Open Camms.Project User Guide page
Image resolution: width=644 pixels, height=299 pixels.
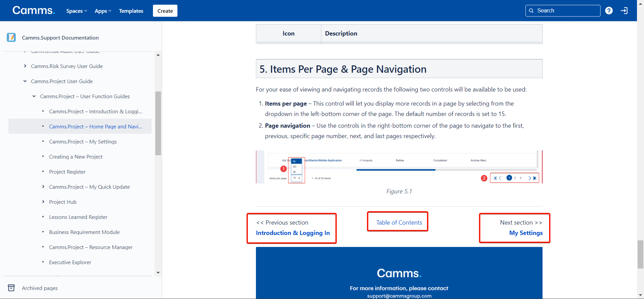62,81
